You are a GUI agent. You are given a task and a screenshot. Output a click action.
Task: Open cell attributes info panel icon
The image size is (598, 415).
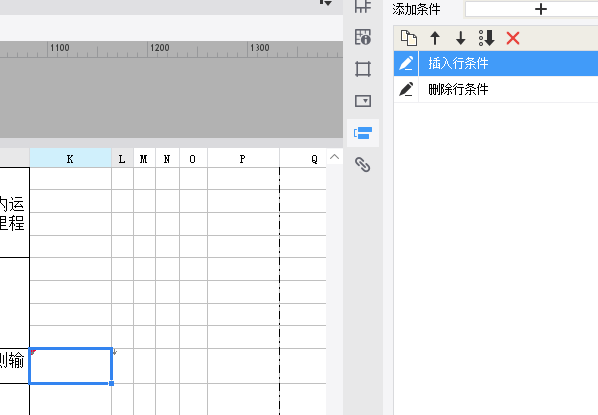pos(363,37)
